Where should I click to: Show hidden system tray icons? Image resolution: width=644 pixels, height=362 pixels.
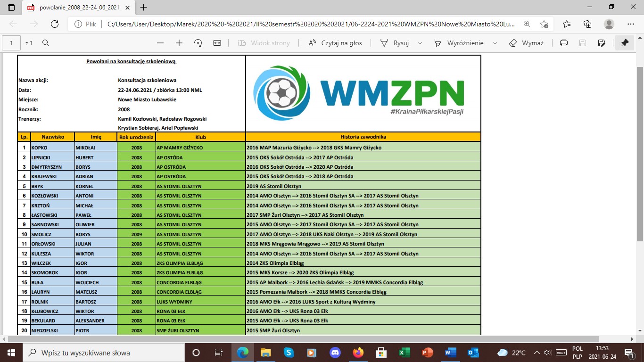tap(537, 352)
